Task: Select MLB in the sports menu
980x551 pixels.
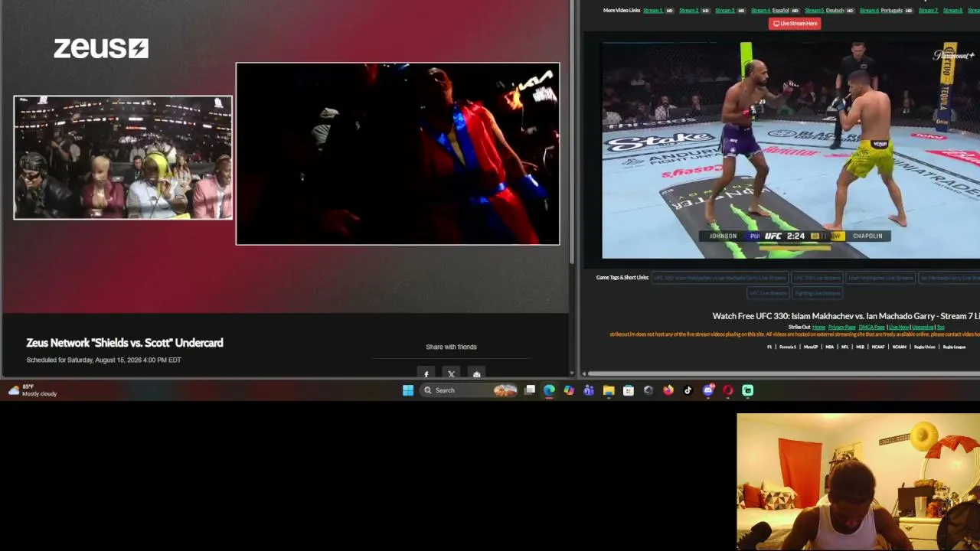Action: click(861, 347)
